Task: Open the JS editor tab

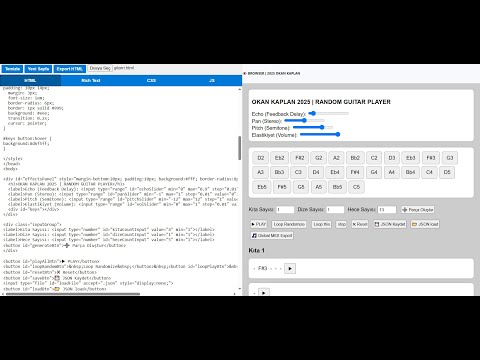Action: pyautogui.click(x=212, y=80)
